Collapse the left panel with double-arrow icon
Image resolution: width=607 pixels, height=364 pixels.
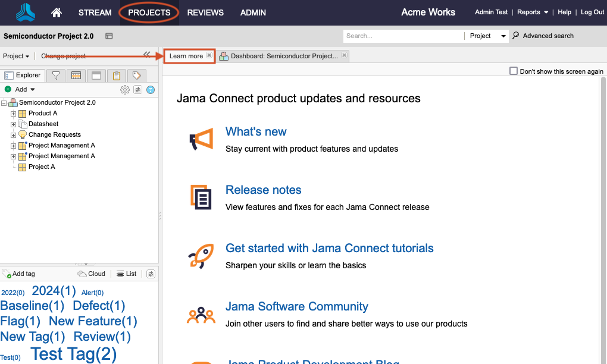click(x=147, y=54)
